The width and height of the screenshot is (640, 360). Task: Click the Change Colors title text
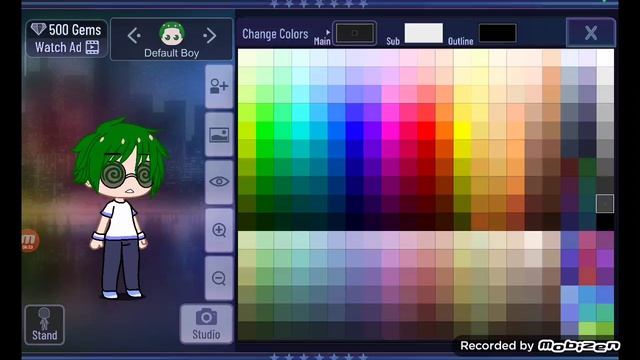coord(275,34)
